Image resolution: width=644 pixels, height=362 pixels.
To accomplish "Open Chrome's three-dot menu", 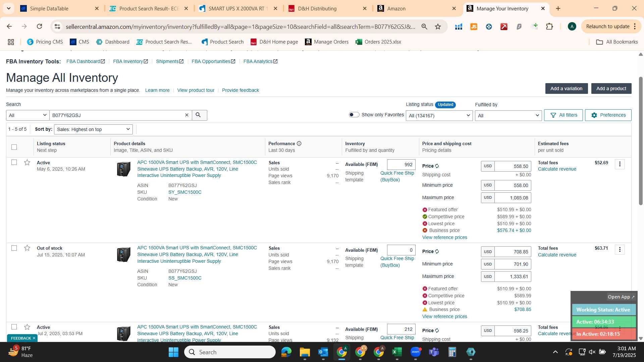I will (x=635, y=26).
